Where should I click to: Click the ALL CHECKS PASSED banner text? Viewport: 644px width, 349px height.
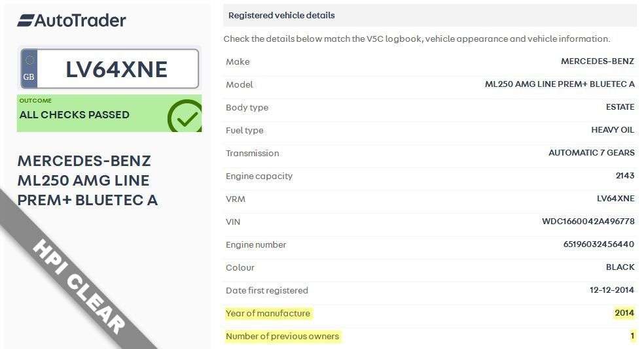(74, 115)
